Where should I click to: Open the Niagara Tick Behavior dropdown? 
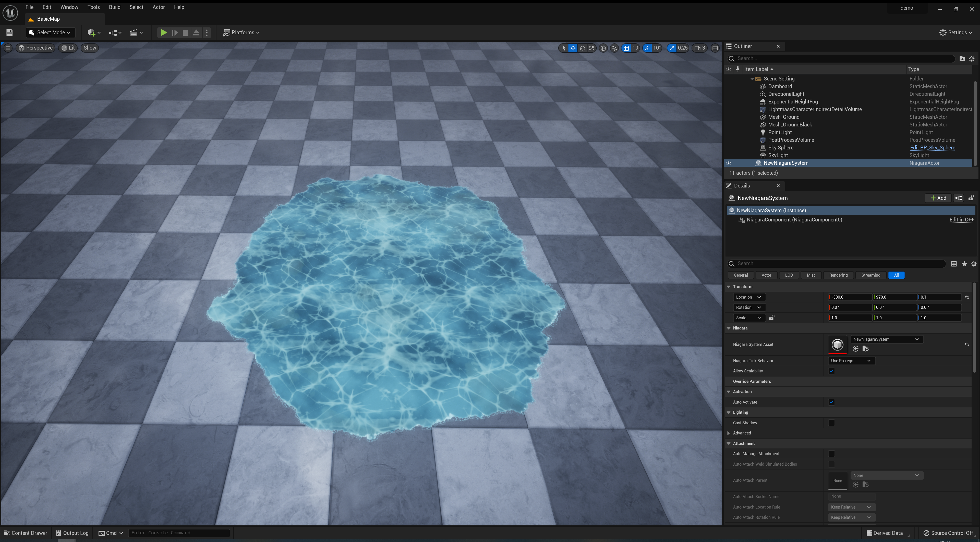(851, 361)
